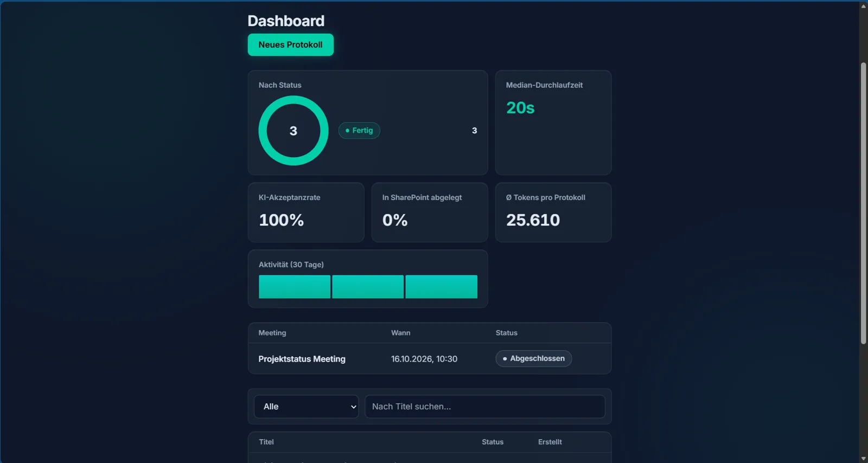
Task: Click the scrollbar down arrow
Action: (x=864, y=459)
